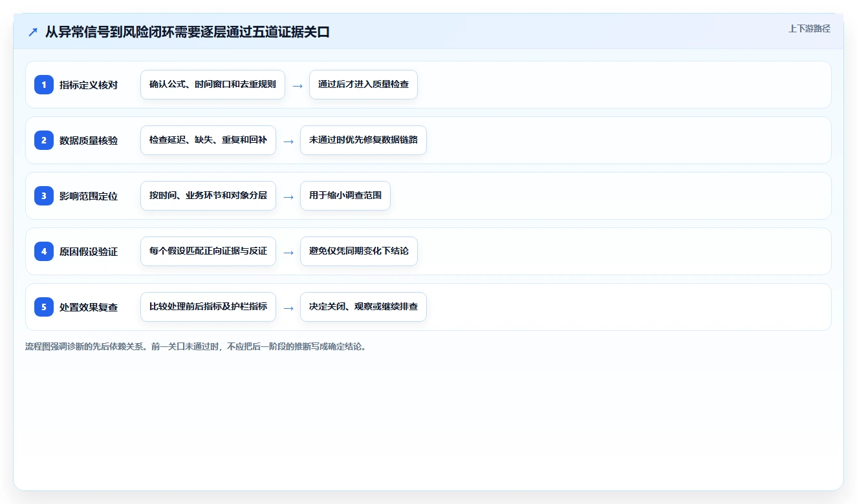Click the 影响范围定位 step label

pyautogui.click(x=89, y=196)
